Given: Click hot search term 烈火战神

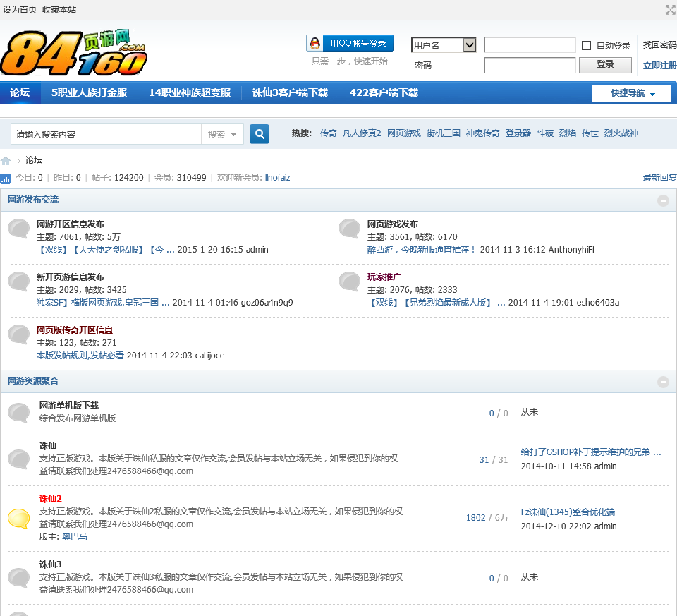Looking at the screenshot, I should 621,133.
